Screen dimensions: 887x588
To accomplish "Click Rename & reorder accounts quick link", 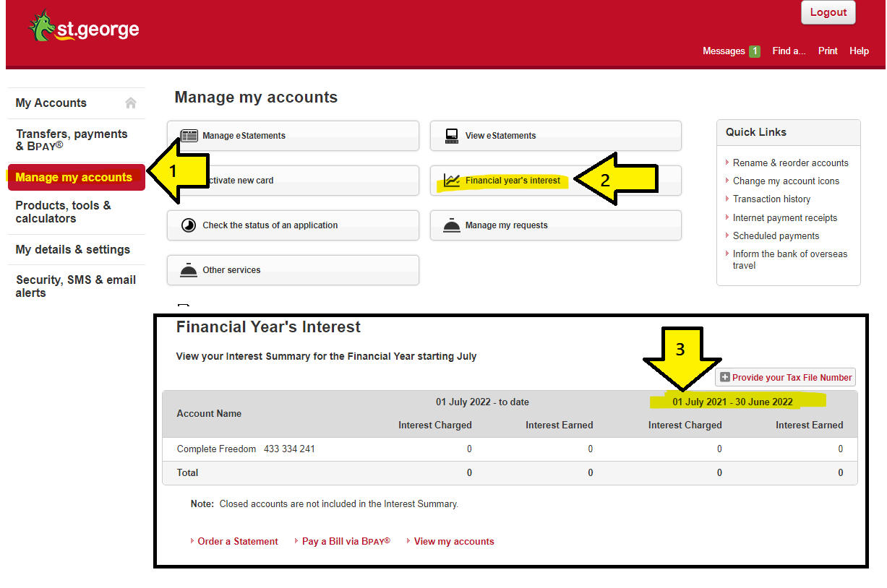I will point(791,163).
